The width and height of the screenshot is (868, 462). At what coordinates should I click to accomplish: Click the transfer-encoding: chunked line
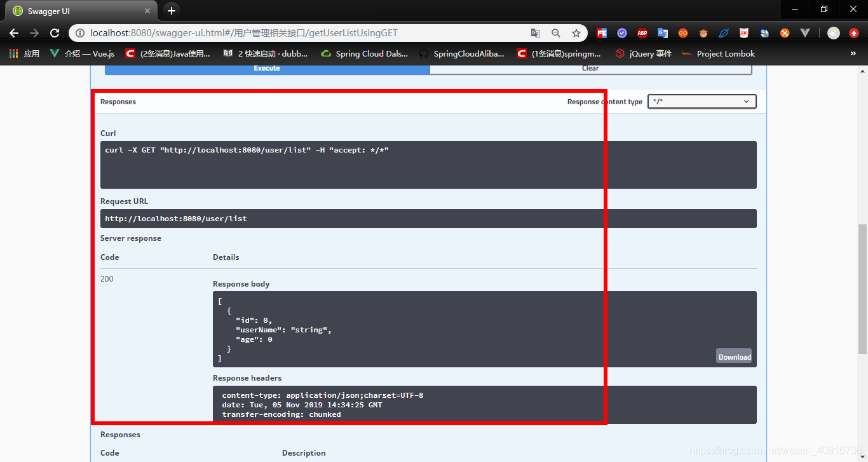coord(281,414)
